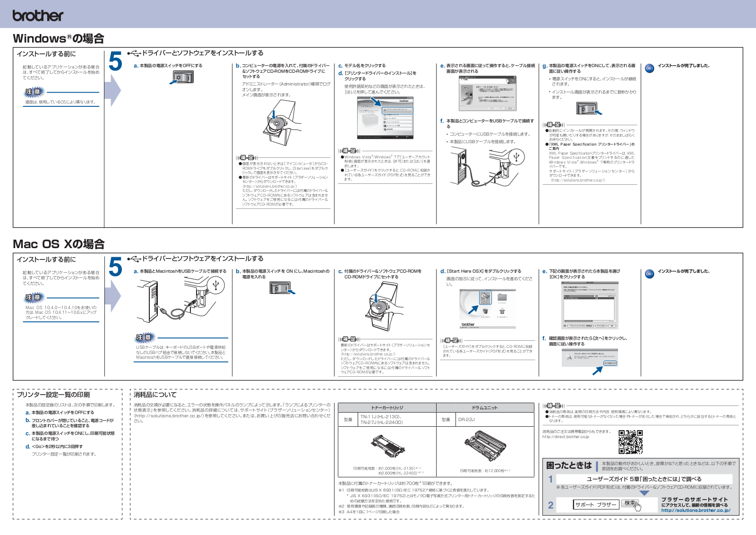Click the 補足 badge under Windows step d

[x=349, y=151]
